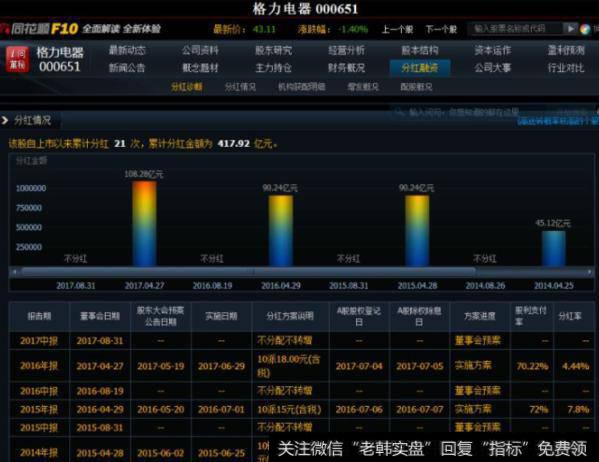Open the 股东研究 menu item
This screenshot has width=599, height=462.
(273, 50)
